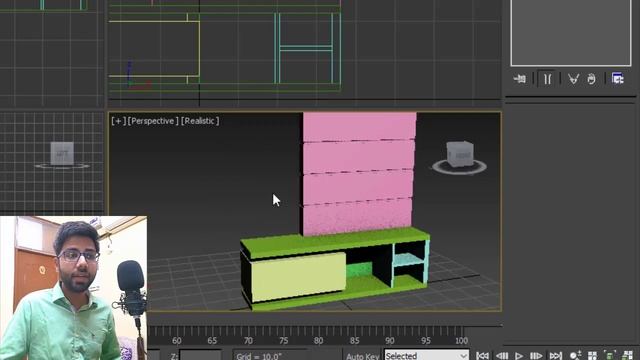Click frame 75 on the time ruler
Viewport: 640px width, 360px height.
(284, 340)
